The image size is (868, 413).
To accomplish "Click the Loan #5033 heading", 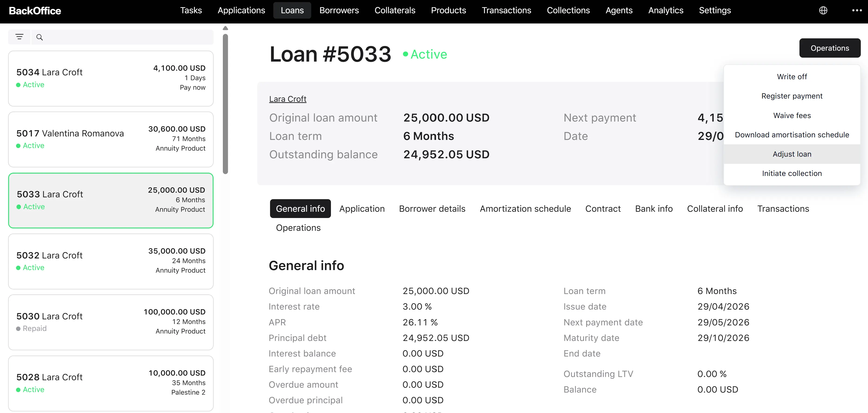I will (x=330, y=54).
